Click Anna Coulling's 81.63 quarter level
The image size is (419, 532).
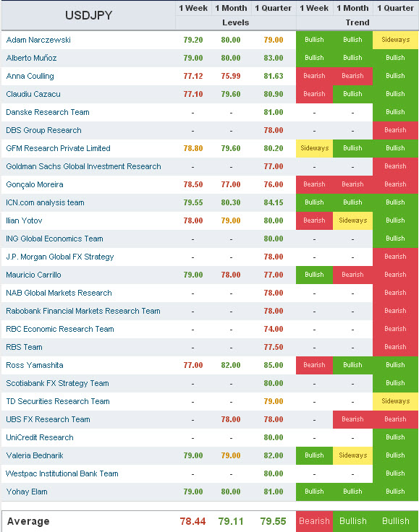(x=274, y=76)
